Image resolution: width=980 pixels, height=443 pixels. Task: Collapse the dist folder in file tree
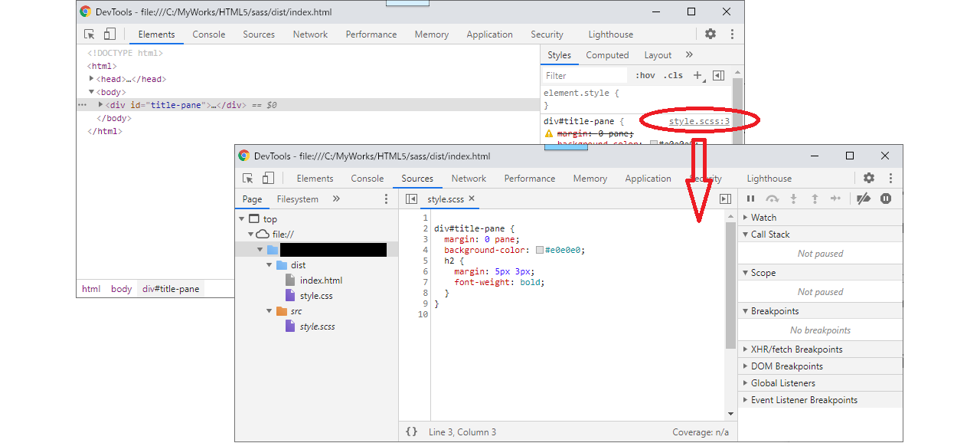pos(269,265)
